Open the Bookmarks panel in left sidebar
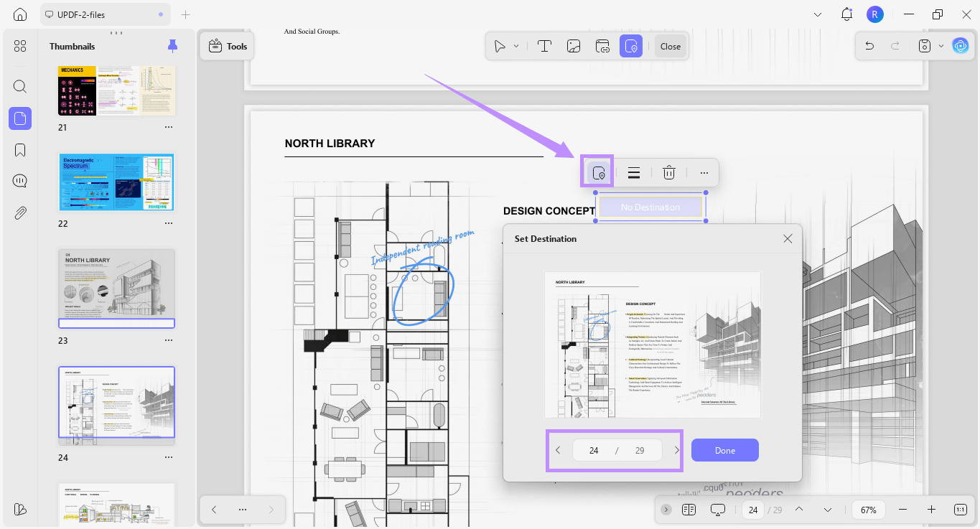The width and height of the screenshot is (980, 529). [x=20, y=150]
